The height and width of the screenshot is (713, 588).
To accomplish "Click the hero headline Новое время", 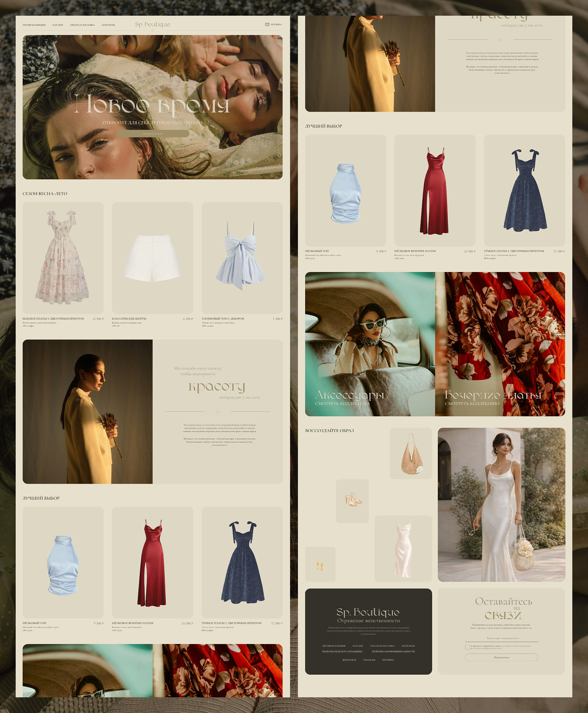I will [152, 105].
